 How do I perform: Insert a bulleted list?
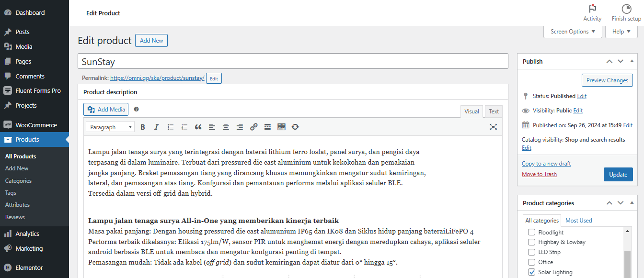point(170,127)
